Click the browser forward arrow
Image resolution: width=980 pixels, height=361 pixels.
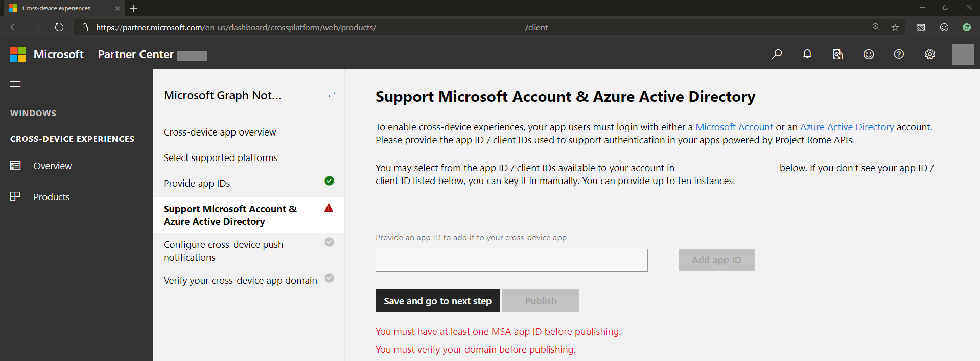37,27
